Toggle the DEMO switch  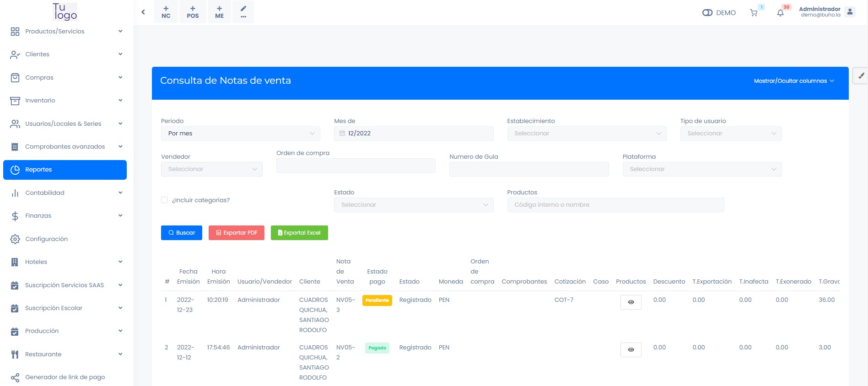pyautogui.click(x=707, y=13)
